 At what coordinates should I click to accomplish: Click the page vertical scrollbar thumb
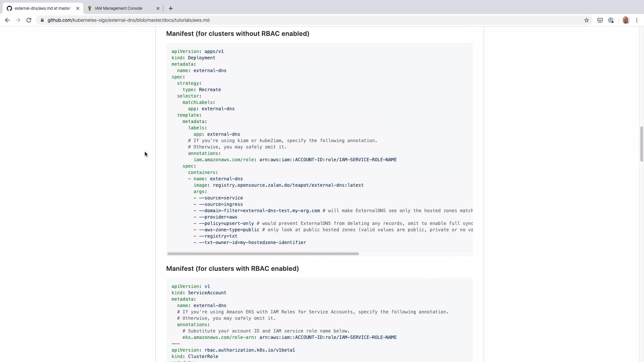click(x=641, y=144)
